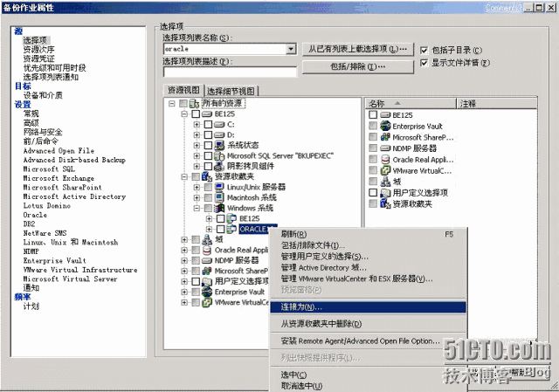Click the Windows 系统 icon
Image resolution: width=559 pixels, height=392 pixels.
coord(219,208)
